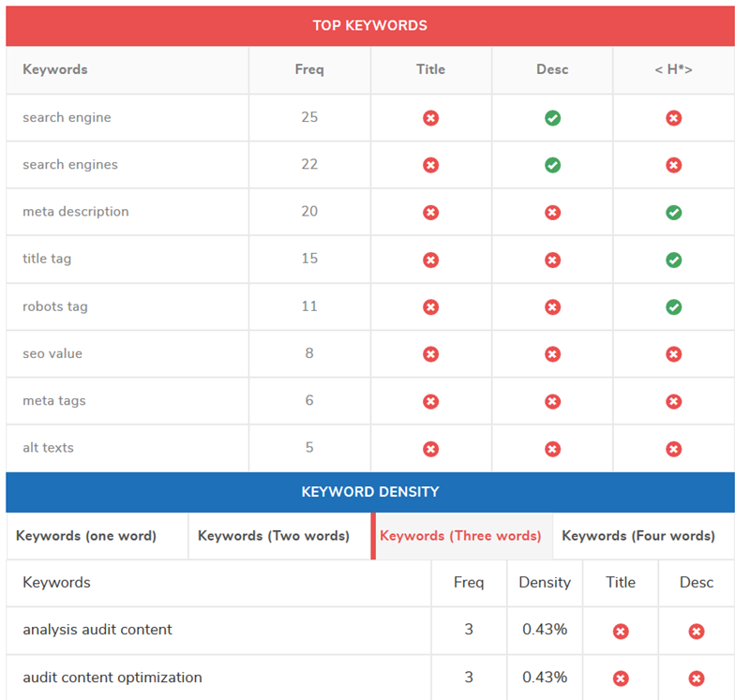Viewport: 750px width, 700px height.
Task: Click red X in Title for analysis audit content
Action: [x=621, y=632]
